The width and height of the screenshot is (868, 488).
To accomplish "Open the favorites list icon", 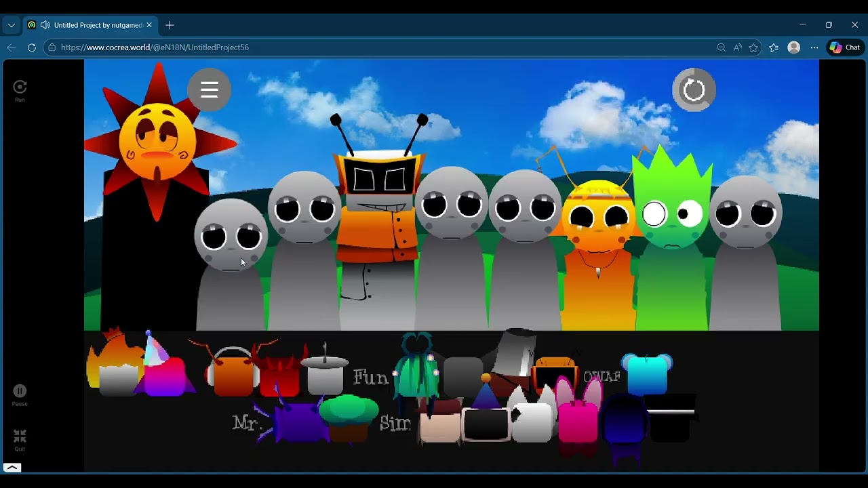I will click(x=774, y=47).
